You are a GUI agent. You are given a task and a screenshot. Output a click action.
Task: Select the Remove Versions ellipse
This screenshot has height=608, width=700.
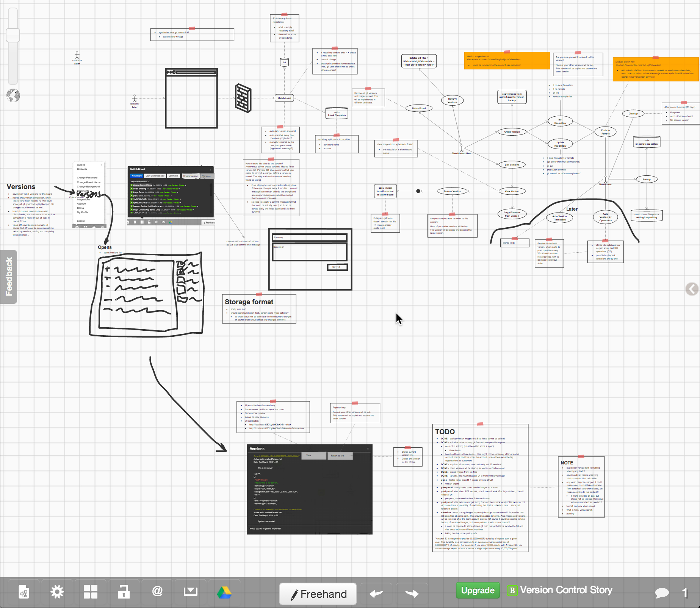point(453,100)
